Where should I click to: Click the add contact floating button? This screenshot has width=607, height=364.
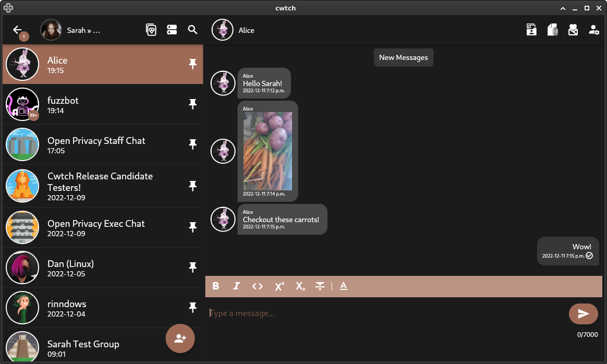[x=180, y=338]
